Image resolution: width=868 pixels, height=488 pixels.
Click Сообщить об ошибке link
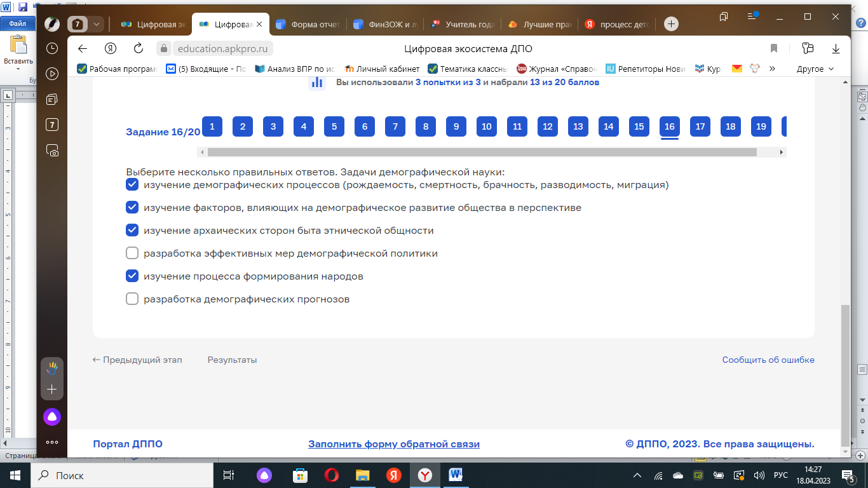tap(768, 360)
